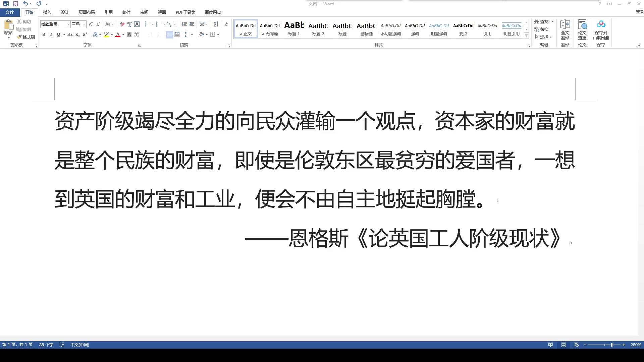Switch to the References (引用) tab
This screenshot has width=644, height=362.
108,12
